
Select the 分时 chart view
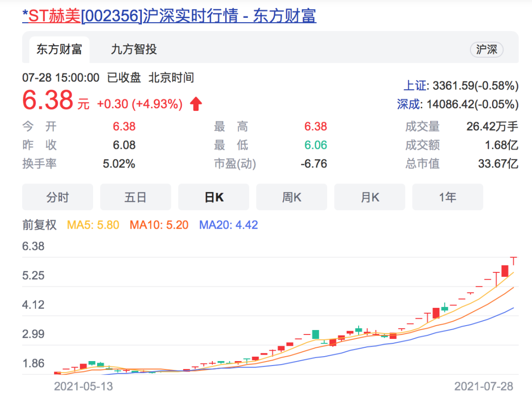pyautogui.click(x=58, y=198)
